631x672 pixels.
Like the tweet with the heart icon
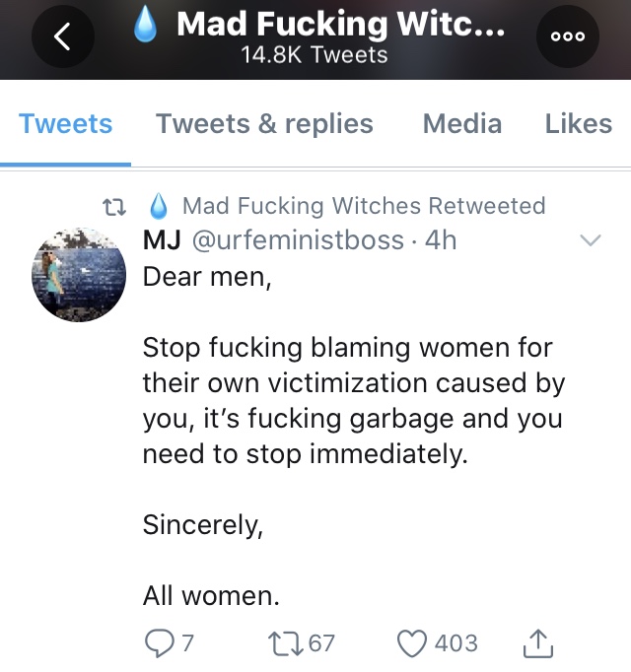click(x=412, y=643)
